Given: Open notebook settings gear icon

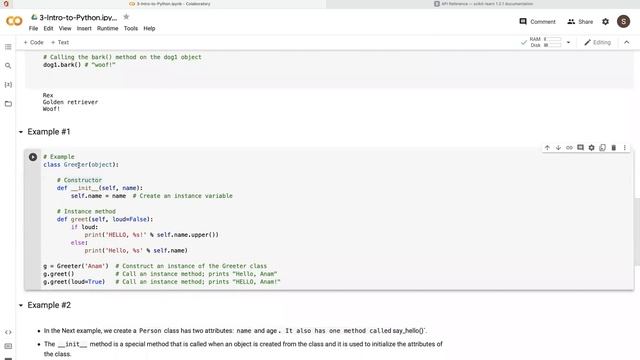Looking at the screenshot, I should [x=605, y=22].
